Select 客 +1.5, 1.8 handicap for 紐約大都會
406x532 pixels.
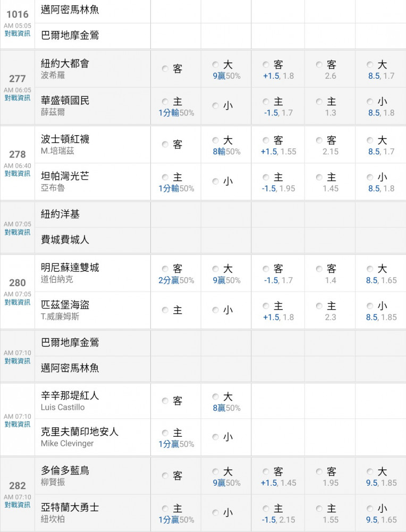pyautogui.click(x=266, y=64)
